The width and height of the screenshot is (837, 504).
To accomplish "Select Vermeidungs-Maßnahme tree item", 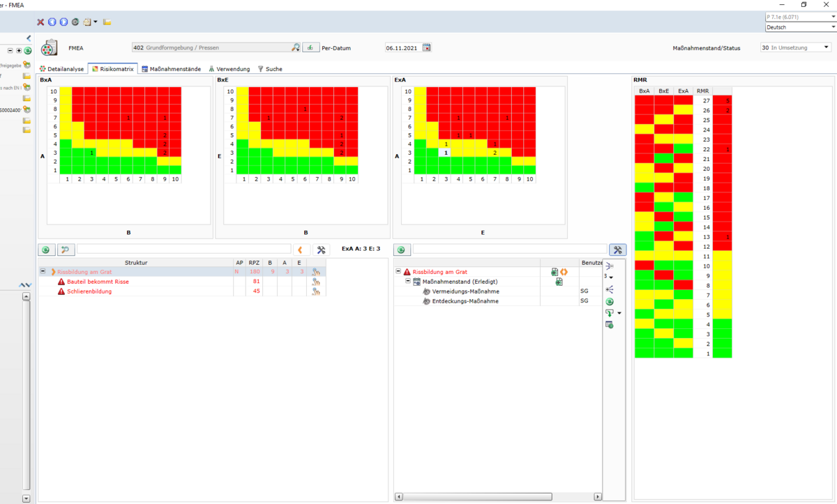I will point(465,291).
